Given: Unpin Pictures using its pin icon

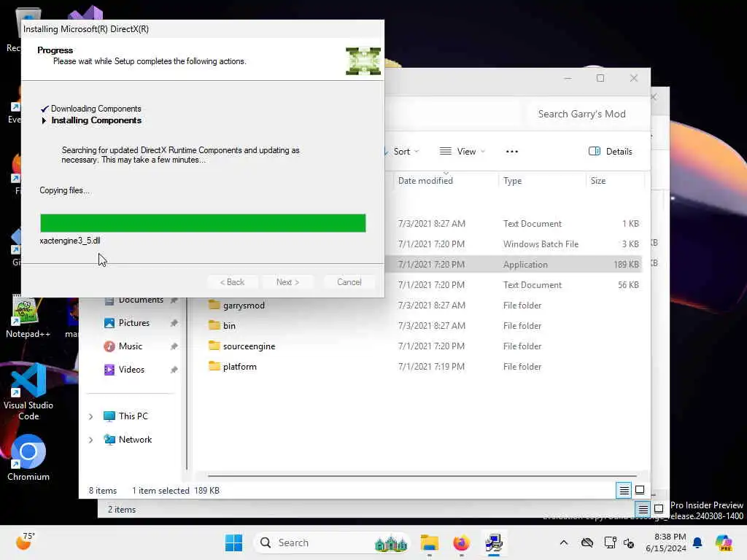Looking at the screenshot, I should coord(174,323).
